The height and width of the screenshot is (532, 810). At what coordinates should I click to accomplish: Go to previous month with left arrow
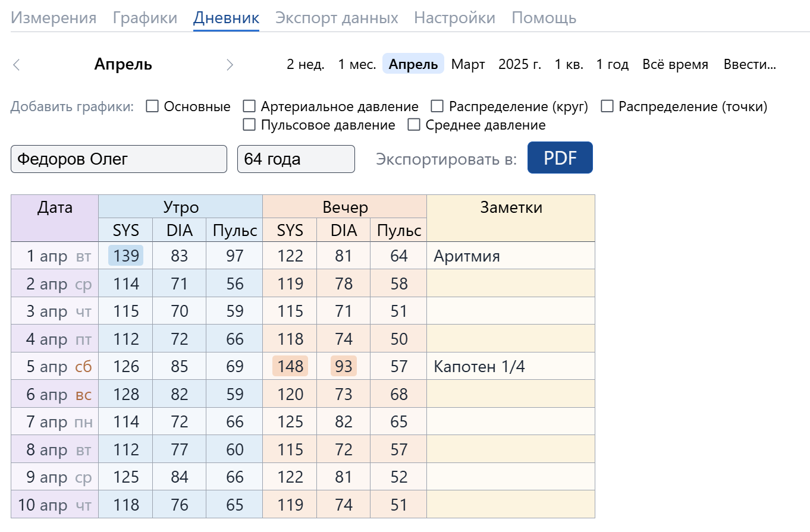16,65
